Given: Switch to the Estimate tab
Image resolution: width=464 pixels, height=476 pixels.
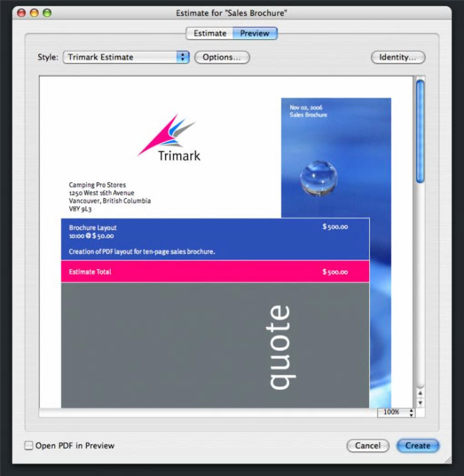Looking at the screenshot, I should click(209, 33).
